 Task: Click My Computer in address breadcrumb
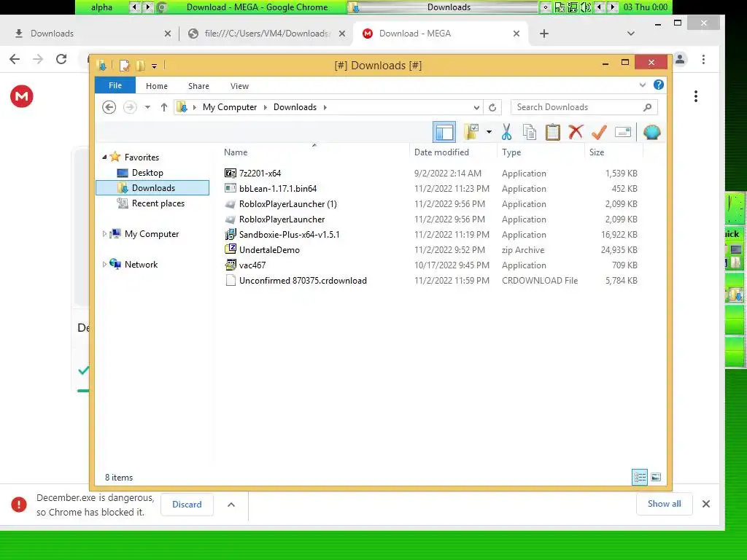230,107
